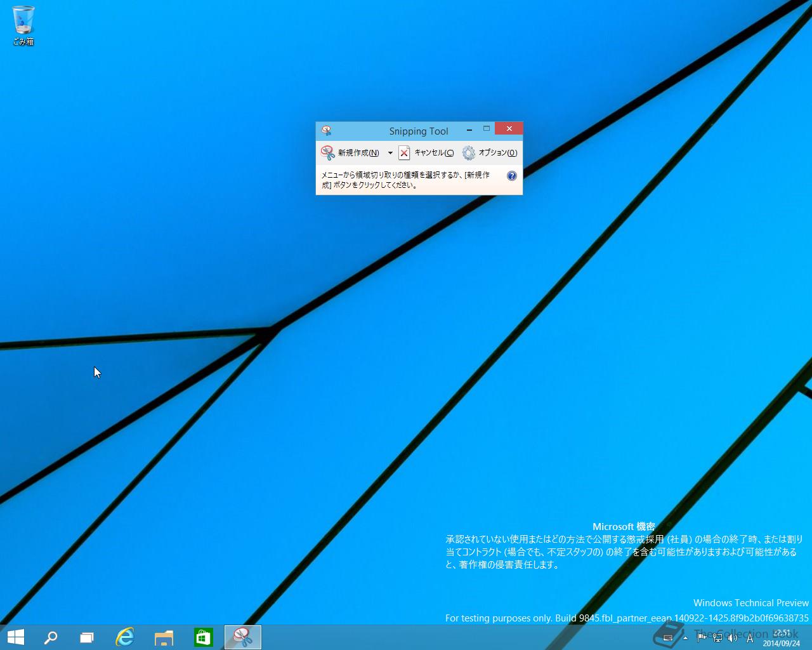Open File Explorer from taskbar
This screenshot has height=650, width=812.
[x=164, y=637]
